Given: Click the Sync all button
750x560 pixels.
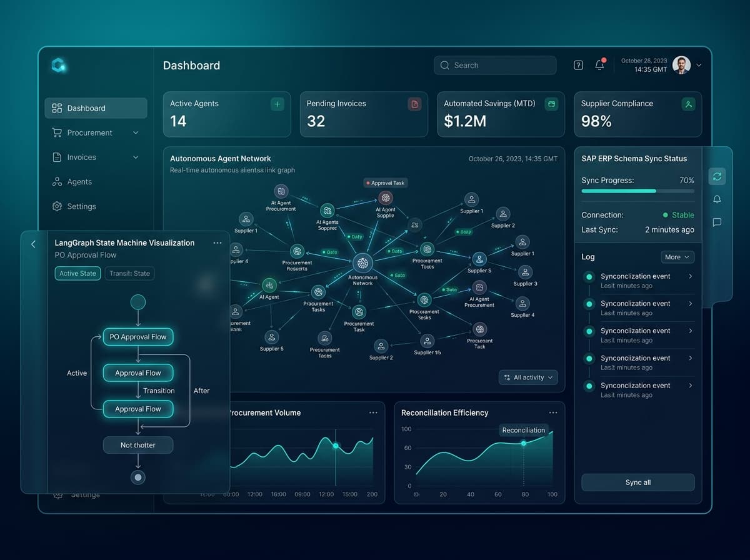Looking at the screenshot, I should pyautogui.click(x=638, y=482).
